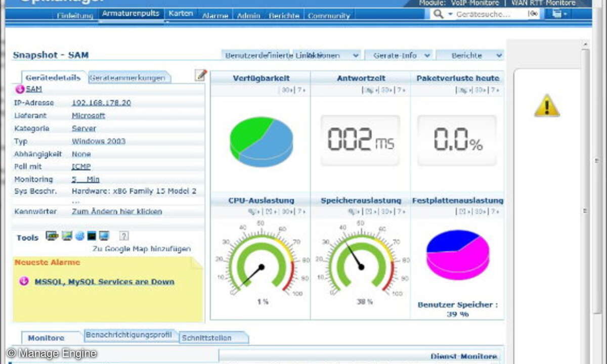Open the Geräte-Info dropdown
The height and width of the screenshot is (364, 607).
(x=400, y=55)
